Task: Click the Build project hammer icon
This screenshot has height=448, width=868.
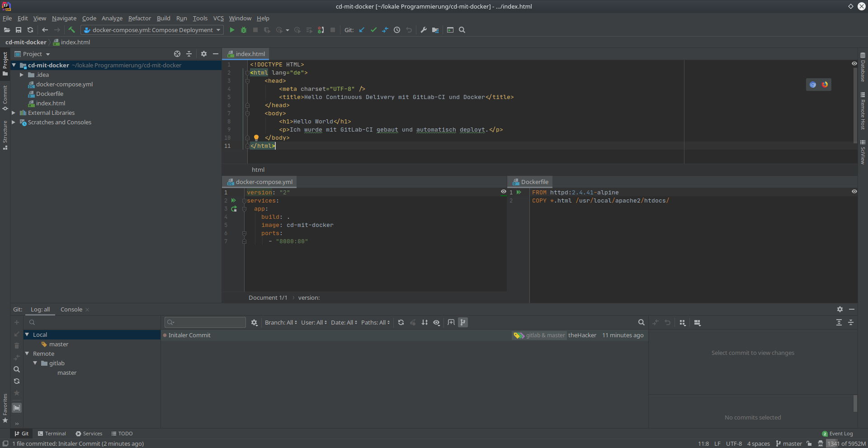Action: click(x=71, y=30)
